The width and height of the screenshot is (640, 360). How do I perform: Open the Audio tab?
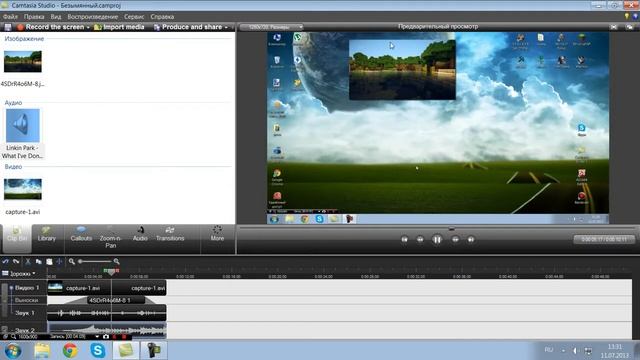(140, 235)
